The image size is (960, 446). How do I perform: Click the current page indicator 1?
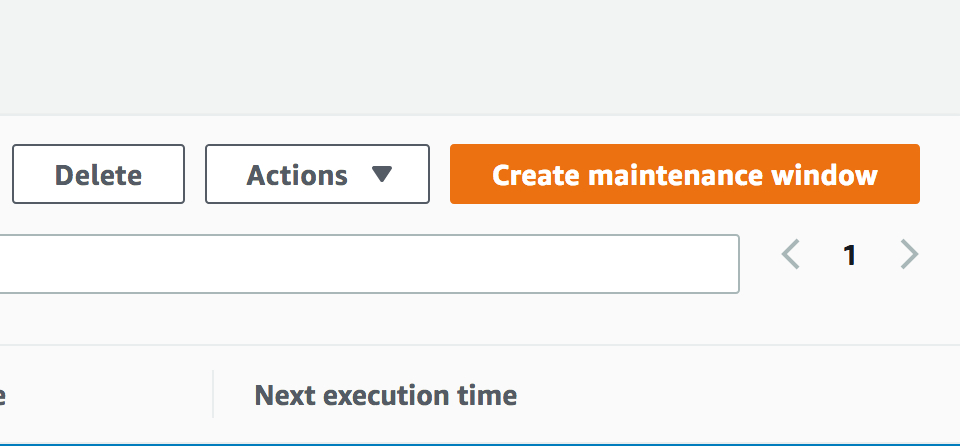click(x=849, y=255)
